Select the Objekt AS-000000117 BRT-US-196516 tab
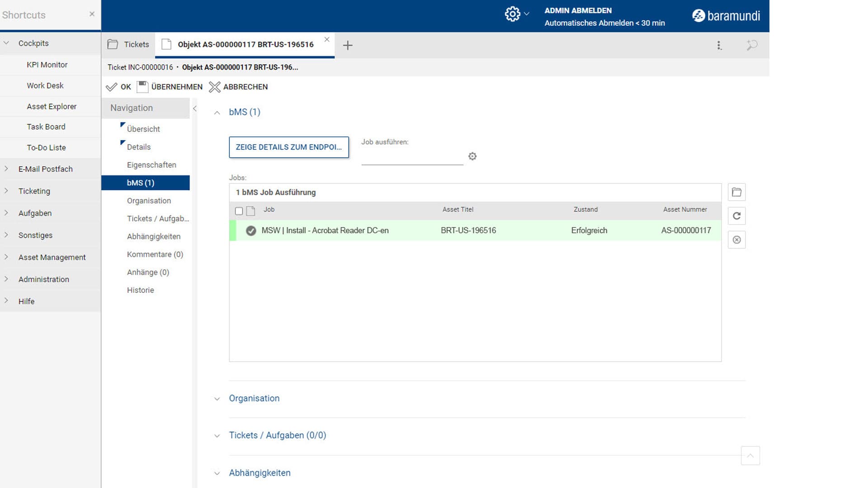868x488 pixels. click(245, 44)
